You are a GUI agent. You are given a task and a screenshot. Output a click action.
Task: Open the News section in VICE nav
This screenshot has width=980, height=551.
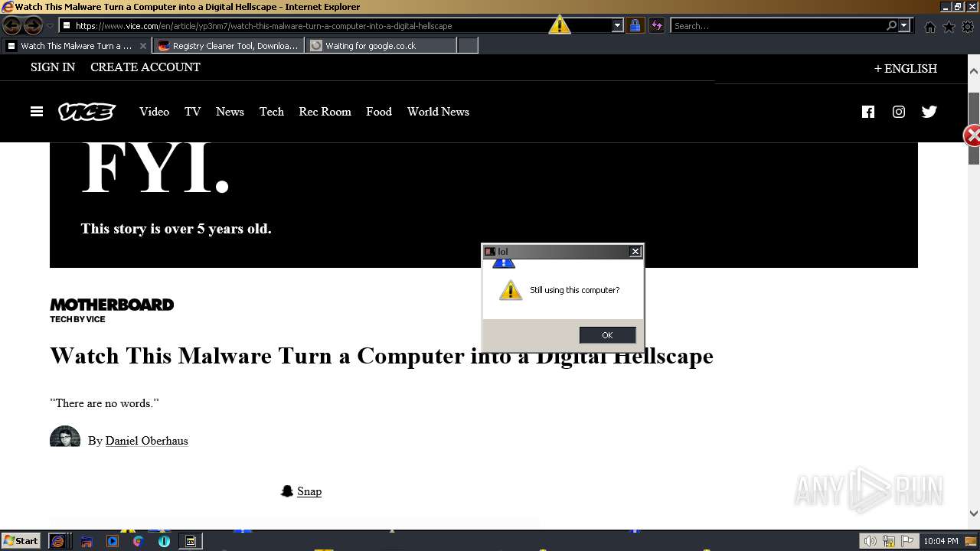tap(230, 112)
